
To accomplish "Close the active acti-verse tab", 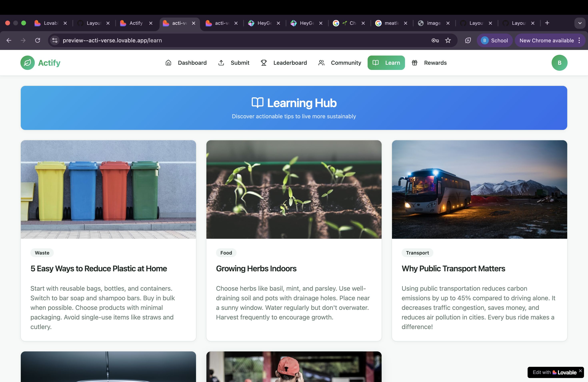I will 193,23.
